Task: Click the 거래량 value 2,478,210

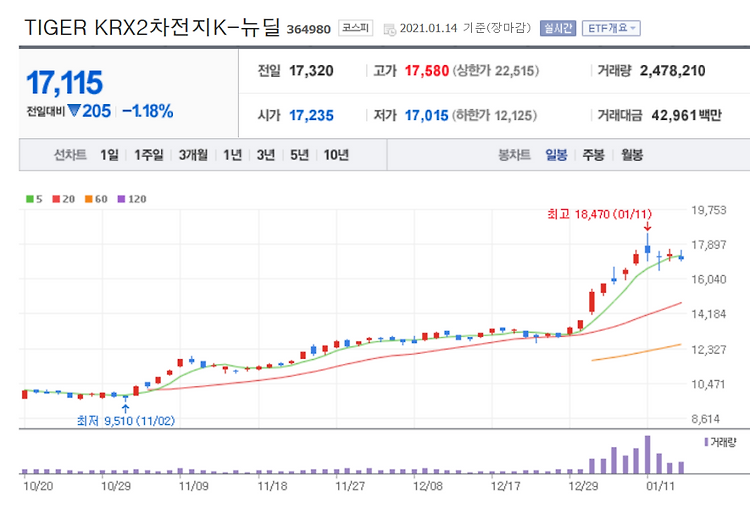Action: pos(673,71)
